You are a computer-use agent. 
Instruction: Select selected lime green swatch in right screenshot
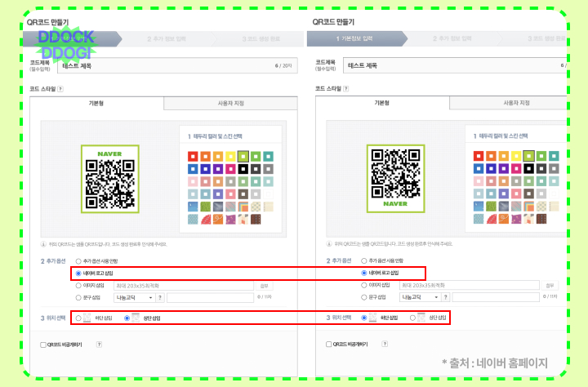(x=528, y=156)
